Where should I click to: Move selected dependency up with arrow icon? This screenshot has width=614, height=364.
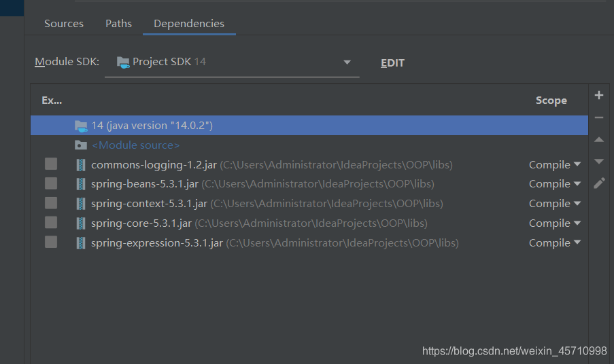click(x=599, y=139)
